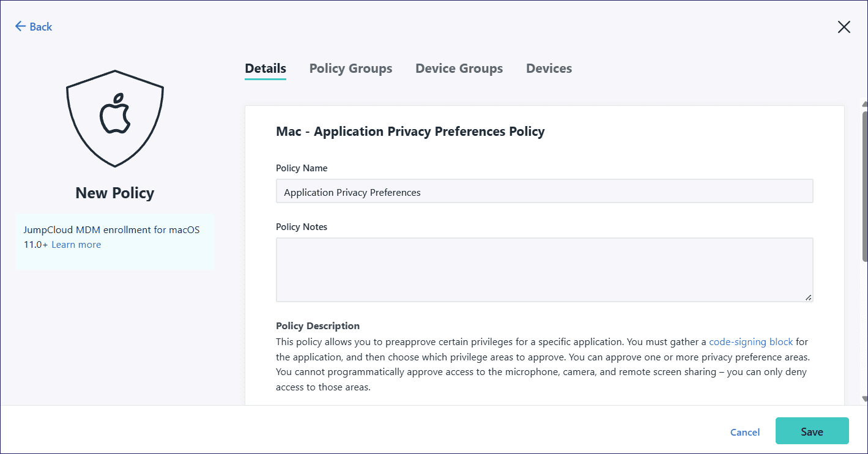Viewport: 868px width, 454px height.
Task: Click the Cancel button
Action: (744, 432)
